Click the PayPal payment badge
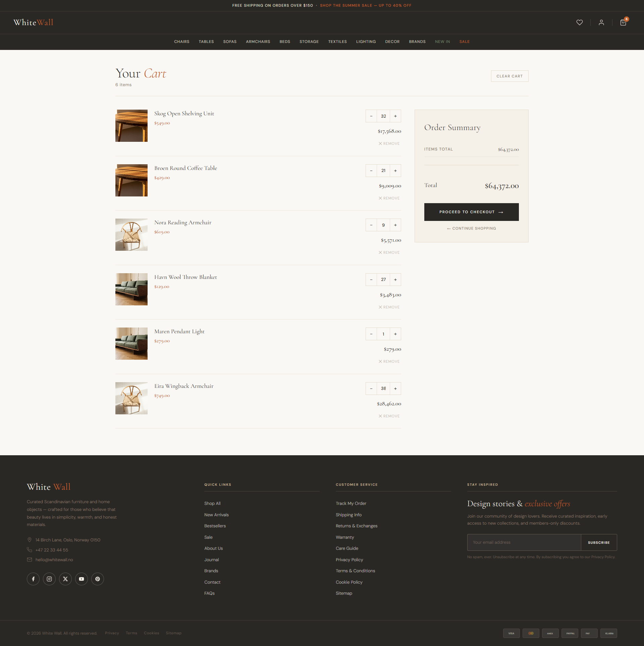The height and width of the screenshot is (646, 644). point(570,633)
